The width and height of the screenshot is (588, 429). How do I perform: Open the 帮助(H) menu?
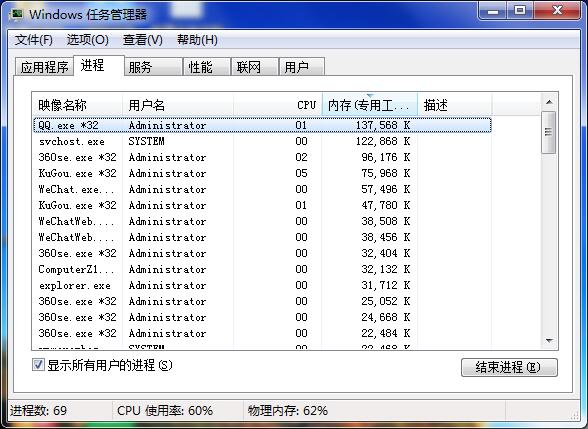pos(197,40)
